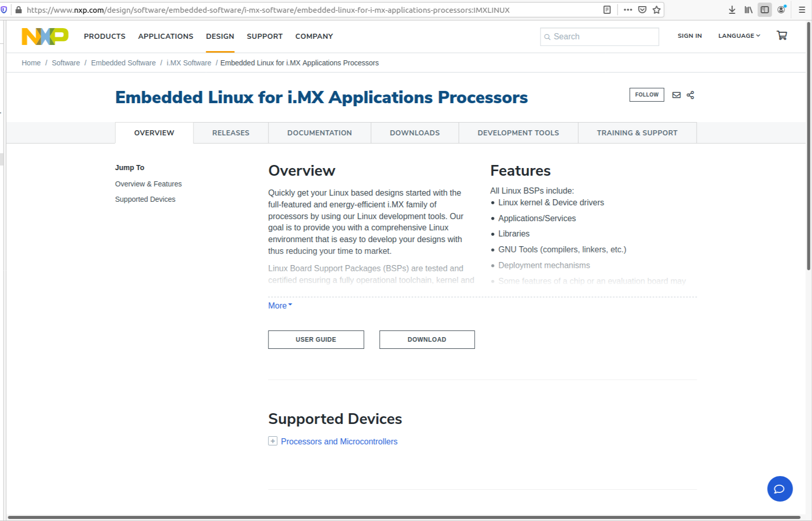Click 'Linux kernel & Device drivers' bullet
The width and height of the screenshot is (812, 521).
[551, 203]
